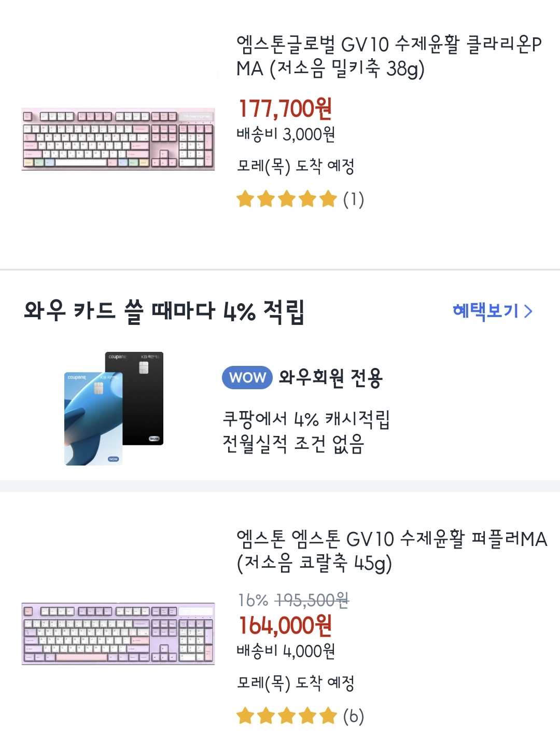
Task: Click the 엠스톤글로벌 GV10 클라리온PMA product title
Action: [x=389, y=56]
